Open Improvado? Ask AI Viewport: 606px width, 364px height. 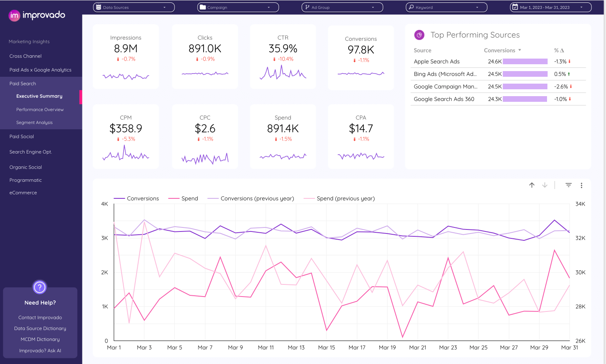[40, 350]
